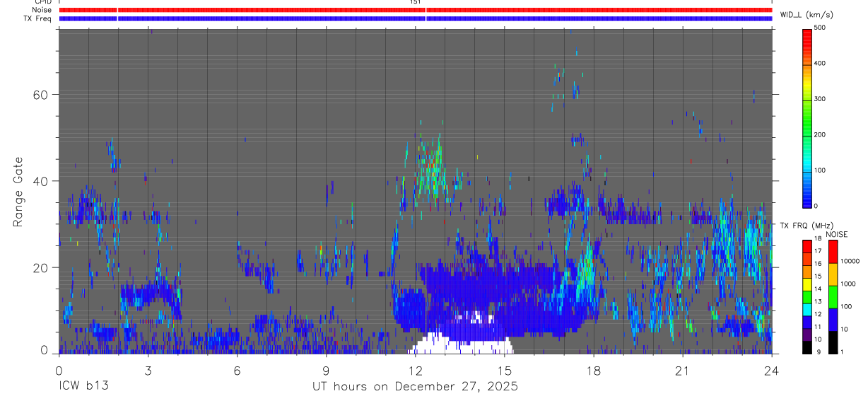Click the 1 tick on NOISE colorbar

point(843,351)
